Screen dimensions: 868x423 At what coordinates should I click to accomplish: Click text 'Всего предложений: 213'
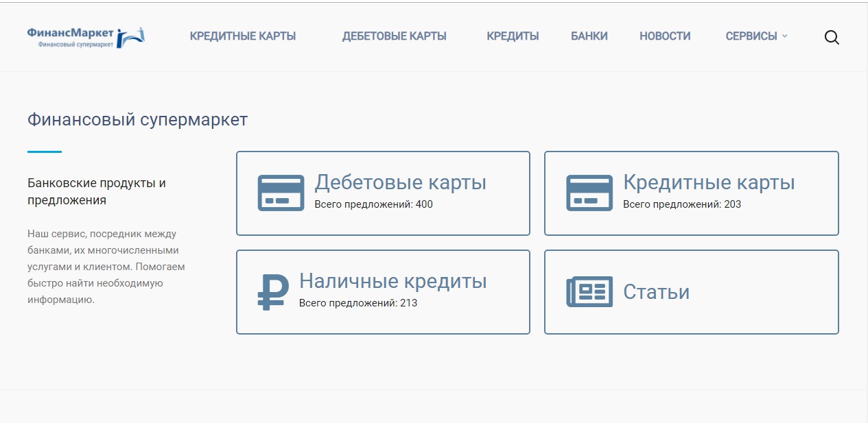pyautogui.click(x=358, y=303)
